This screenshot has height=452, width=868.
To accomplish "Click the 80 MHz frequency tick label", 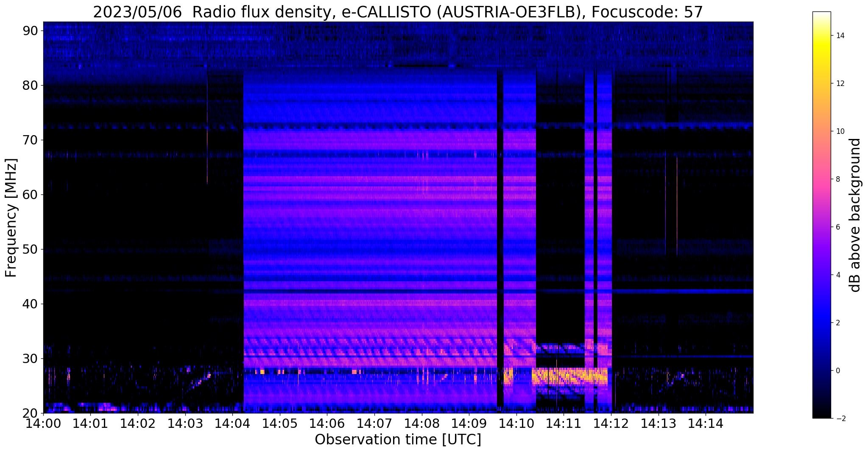I will pos(31,86).
